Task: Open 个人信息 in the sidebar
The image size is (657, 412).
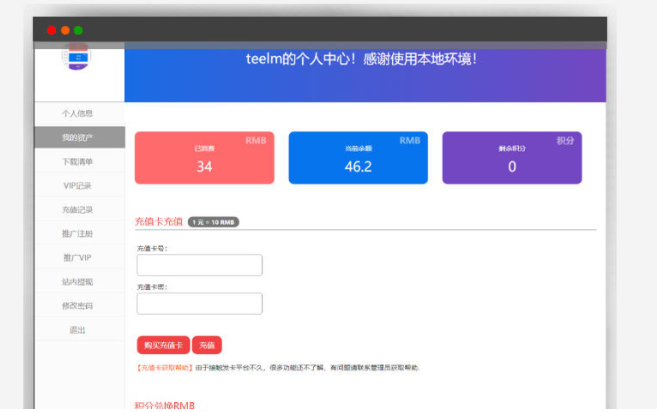Action: pyautogui.click(x=78, y=114)
